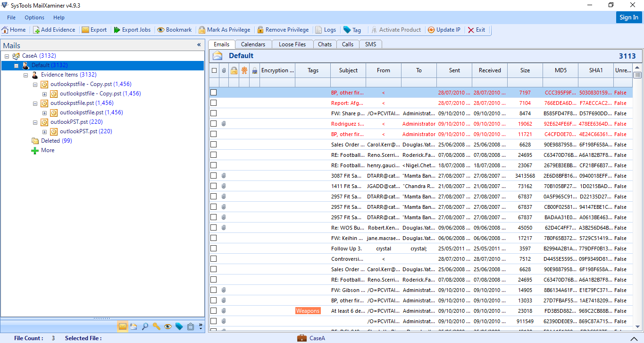
Task: Check the '3087 Fit Sa...' email row
Action: (214, 176)
